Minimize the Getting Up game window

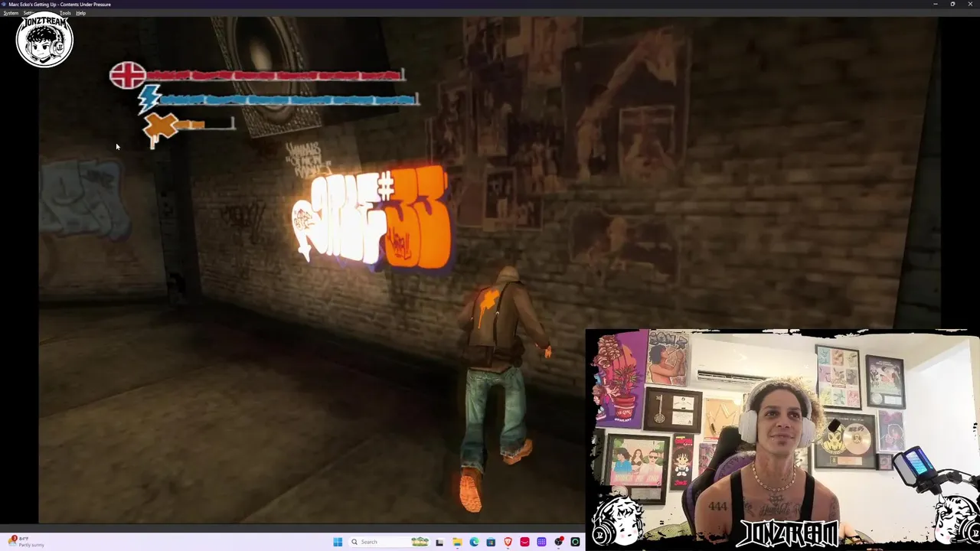point(935,4)
